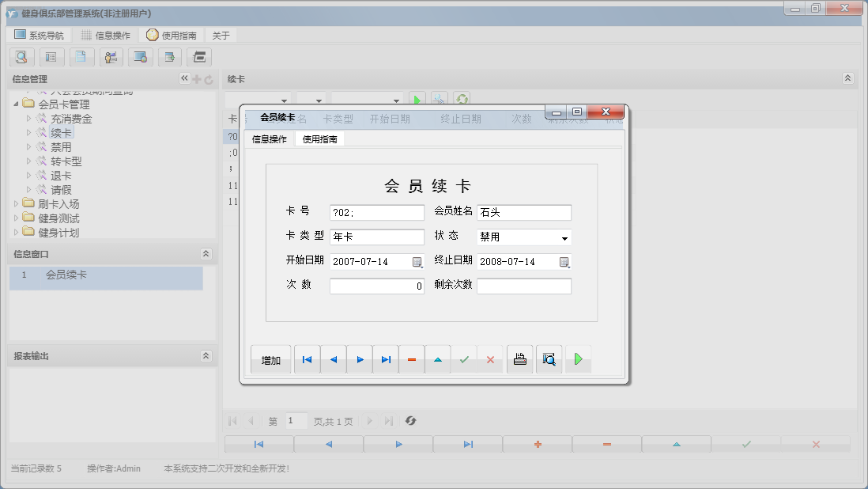Click the 增加 button to add a record
868x489 pixels.
pyautogui.click(x=270, y=358)
